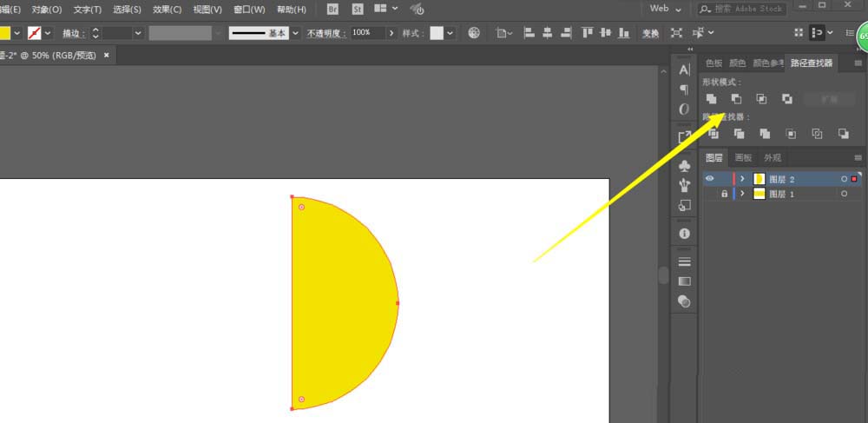Apply the Trim pathfinder
868x423 pixels.
click(739, 134)
